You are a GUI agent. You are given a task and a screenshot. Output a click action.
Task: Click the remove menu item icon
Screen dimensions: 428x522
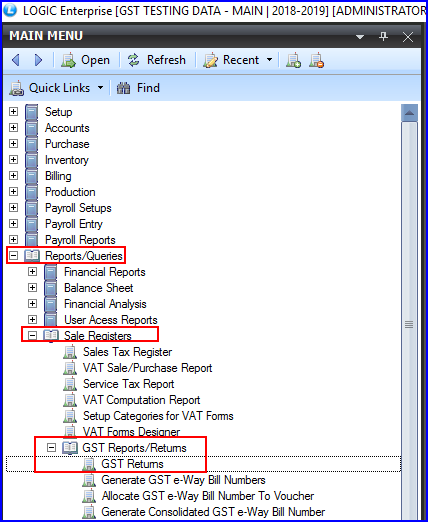point(316,60)
